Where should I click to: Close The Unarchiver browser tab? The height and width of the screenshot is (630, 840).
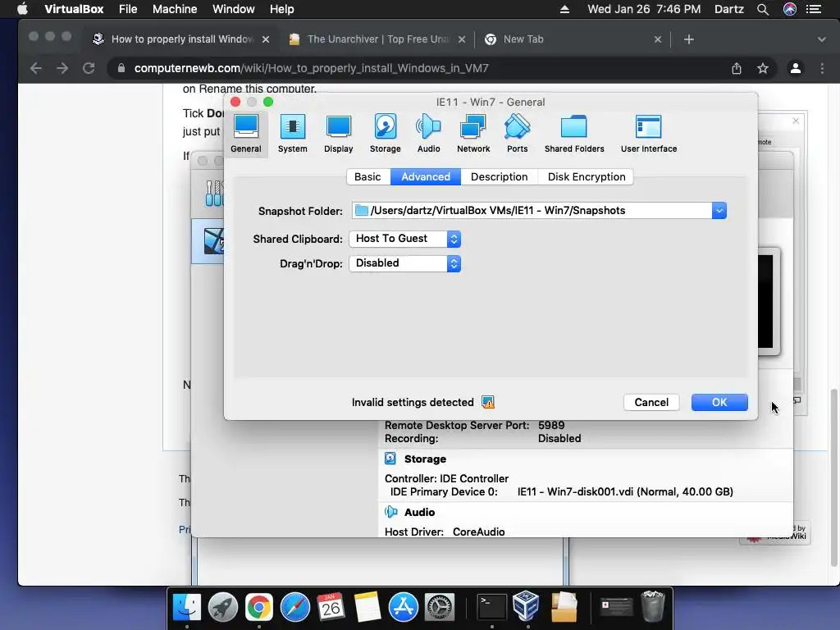click(x=462, y=39)
